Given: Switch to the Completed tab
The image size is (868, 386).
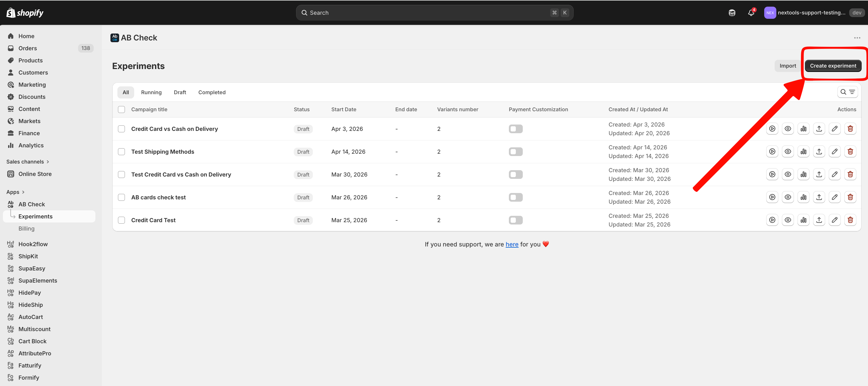Looking at the screenshot, I should [x=212, y=92].
